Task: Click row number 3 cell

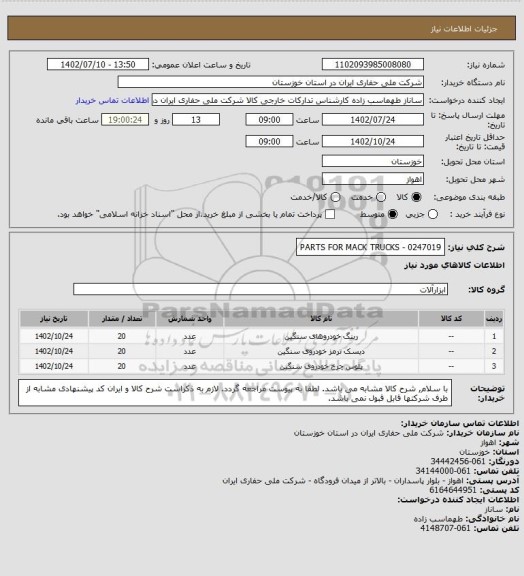Action: coord(494,367)
